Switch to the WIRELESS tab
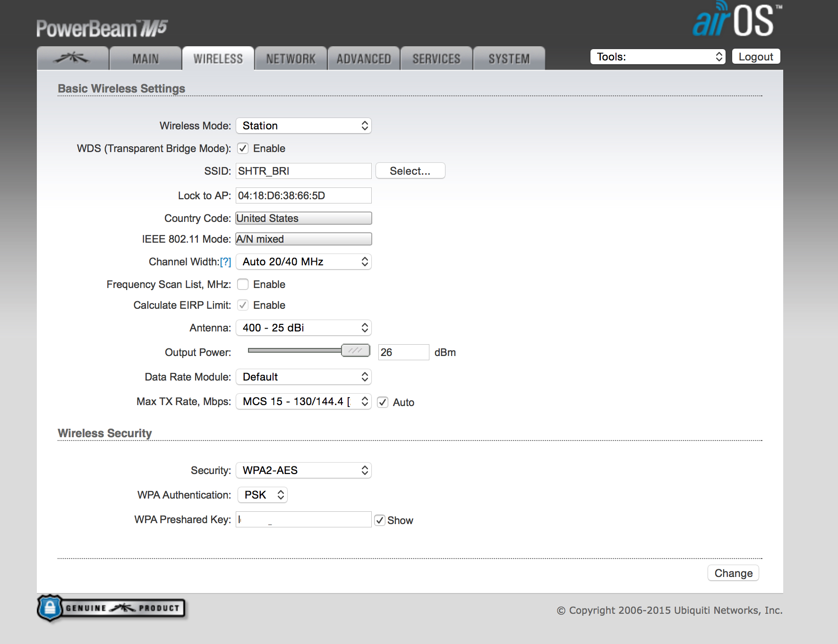This screenshot has height=644, width=838. (218, 59)
